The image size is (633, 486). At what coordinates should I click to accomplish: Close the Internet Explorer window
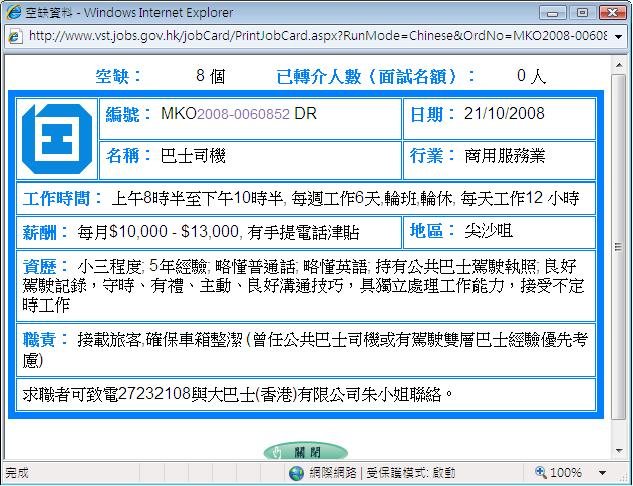(612, 13)
